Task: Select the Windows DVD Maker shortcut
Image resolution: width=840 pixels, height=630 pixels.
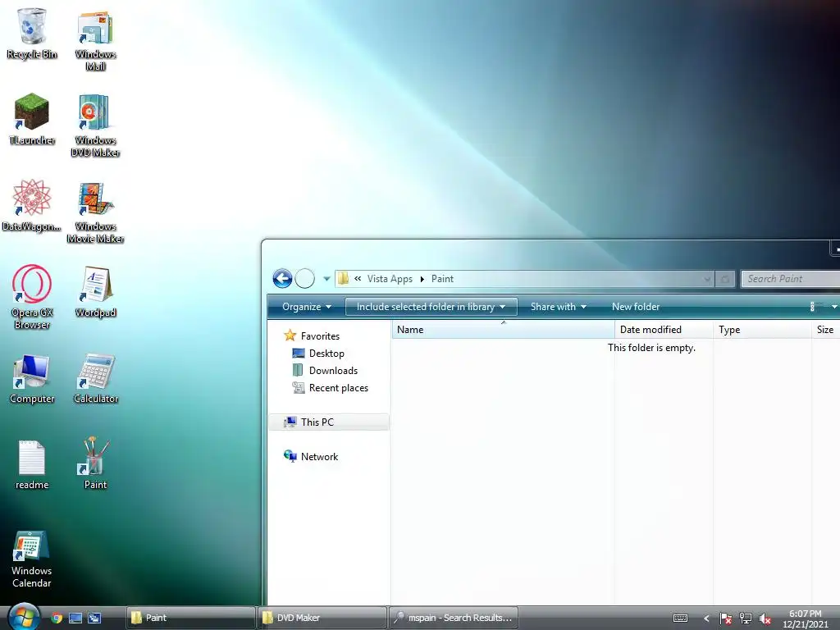Action: pyautogui.click(x=95, y=126)
